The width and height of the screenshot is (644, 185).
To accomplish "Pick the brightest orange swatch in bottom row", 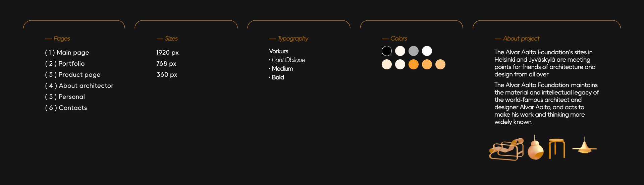I will [x=414, y=64].
